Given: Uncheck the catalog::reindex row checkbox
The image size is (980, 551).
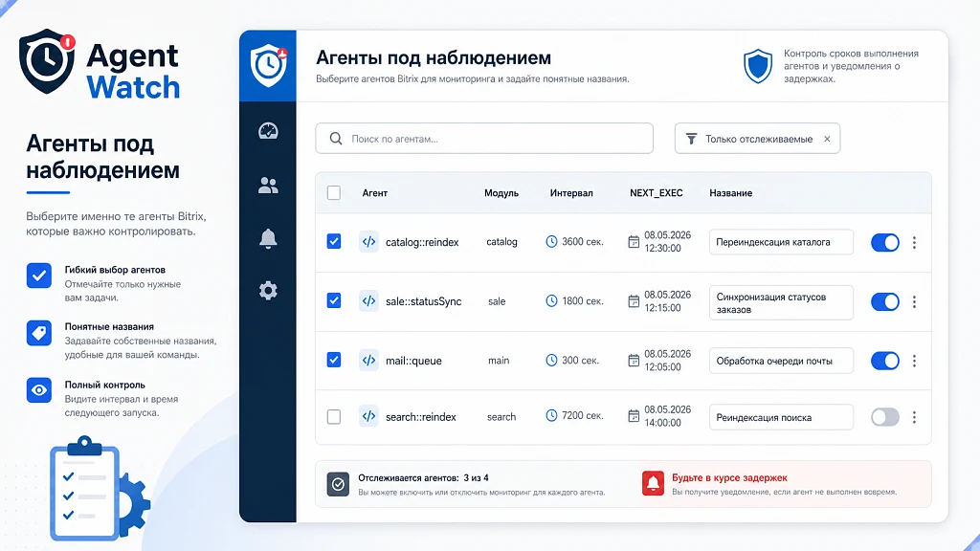Looking at the screenshot, I should pyautogui.click(x=334, y=241).
